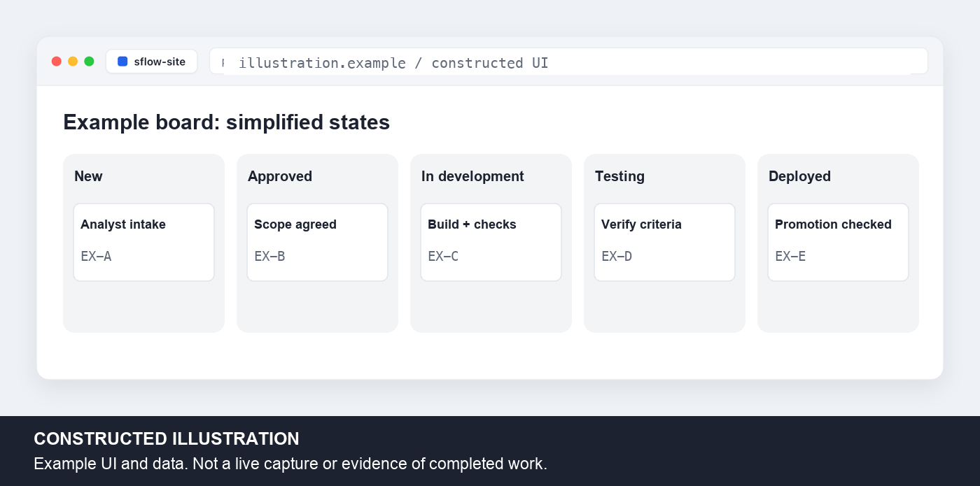Click the green maximize window dot

point(89,62)
